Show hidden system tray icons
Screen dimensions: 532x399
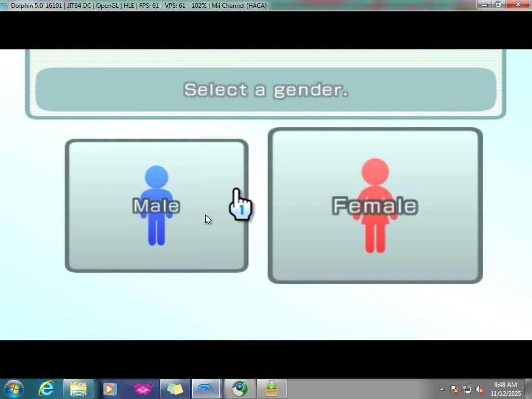(x=442, y=389)
